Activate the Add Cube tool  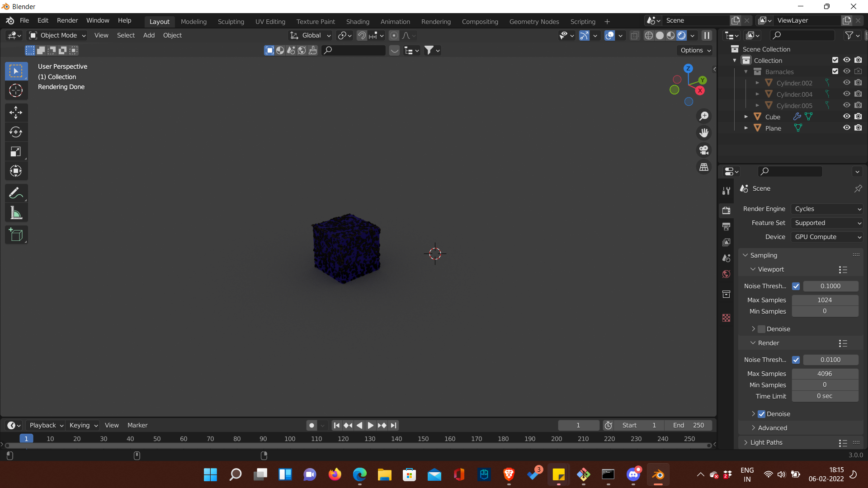click(x=16, y=235)
